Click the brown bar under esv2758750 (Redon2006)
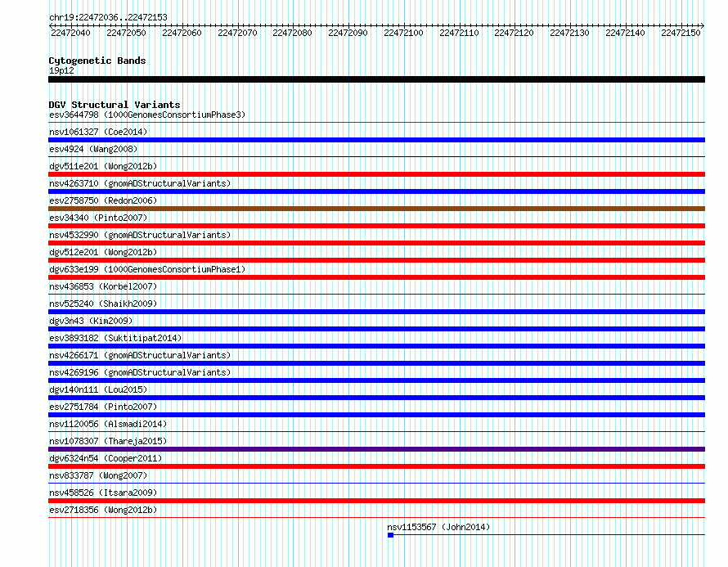The width and height of the screenshot is (728, 567). click(x=376, y=209)
